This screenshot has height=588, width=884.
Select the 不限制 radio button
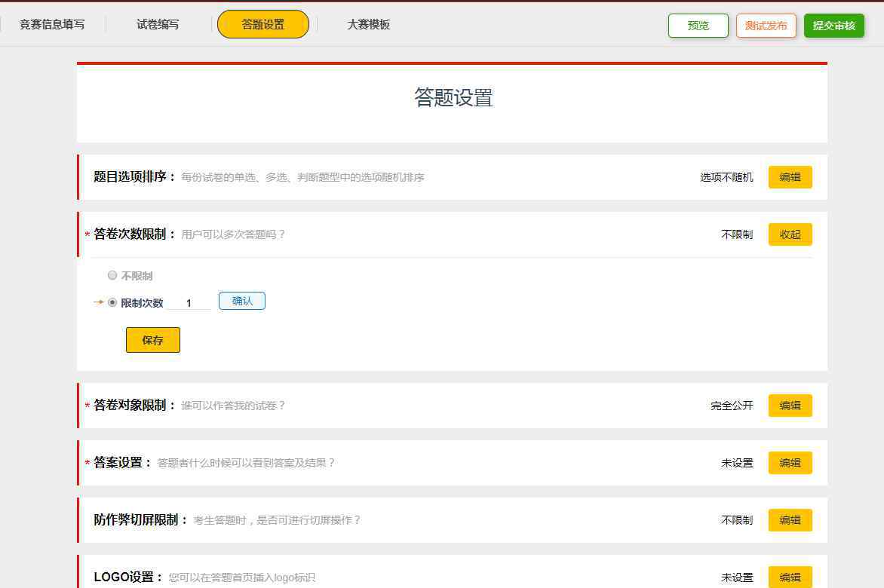(x=112, y=276)
